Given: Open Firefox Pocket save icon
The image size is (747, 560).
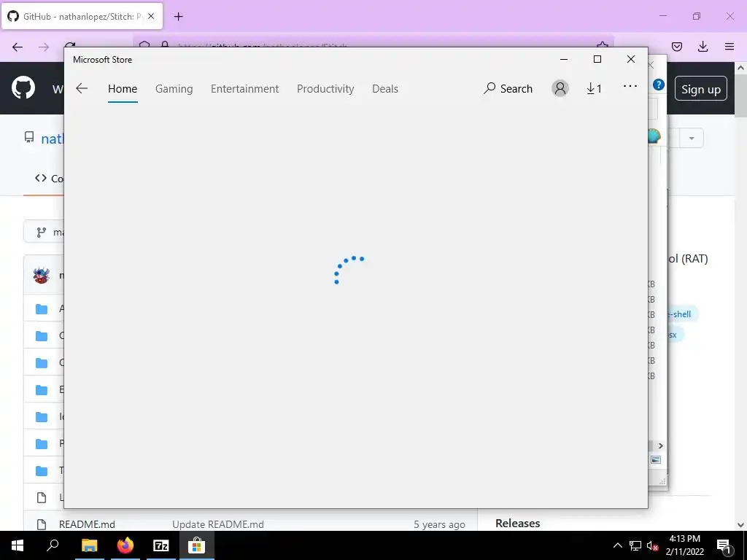Looking at the screenshot, I should coord(677,47).
